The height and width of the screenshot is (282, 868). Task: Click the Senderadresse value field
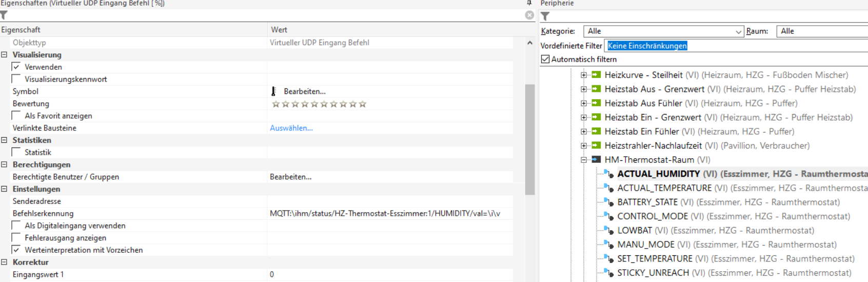[x=391, y=201]
